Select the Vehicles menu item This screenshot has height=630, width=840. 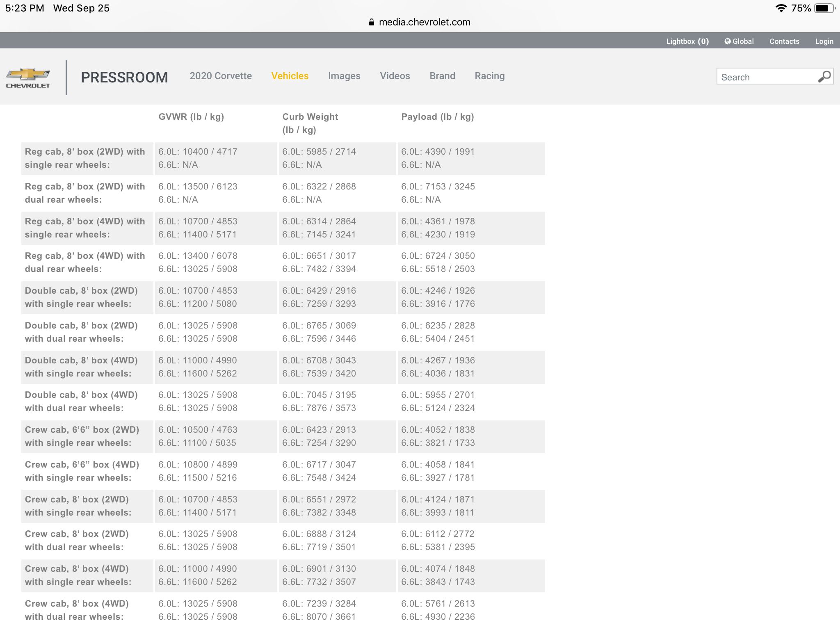click(x=290, y=76)
